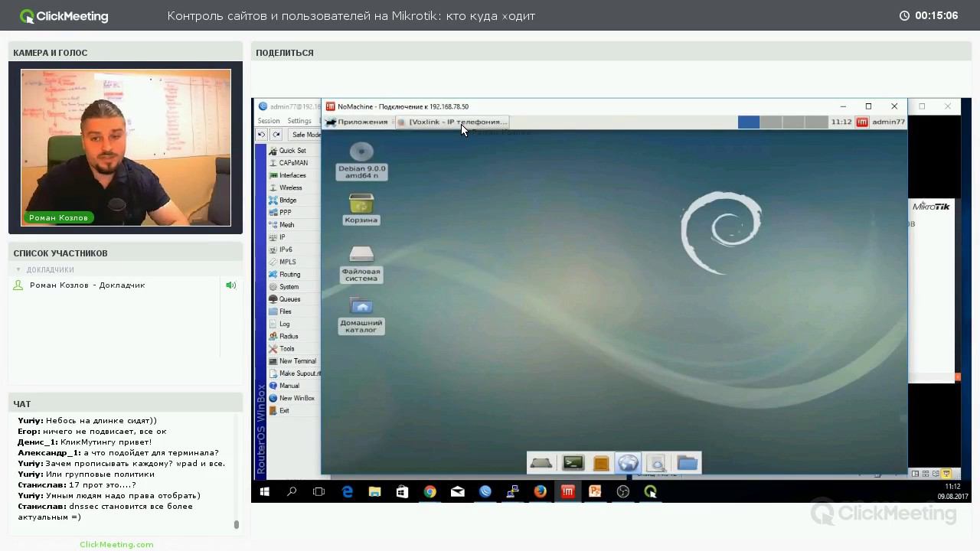Open New Terminal in WinBox
980x551 pixels.
[297, 361]
